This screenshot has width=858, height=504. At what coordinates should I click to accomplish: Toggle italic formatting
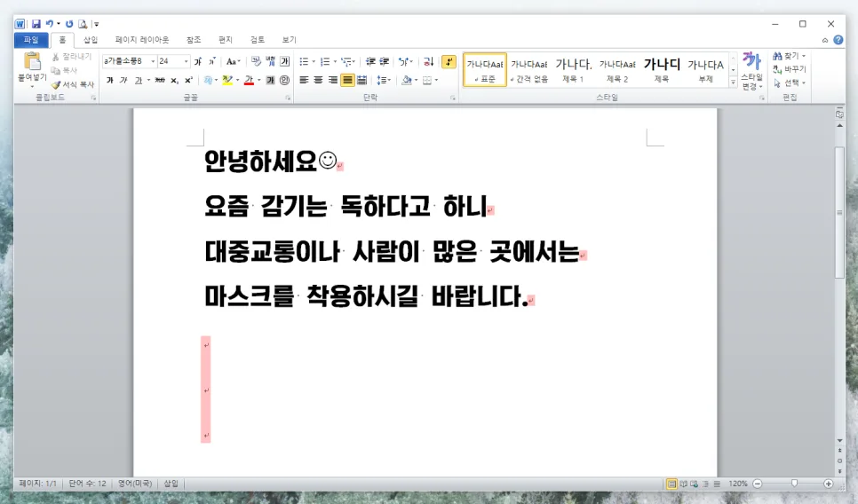[123, 81]
